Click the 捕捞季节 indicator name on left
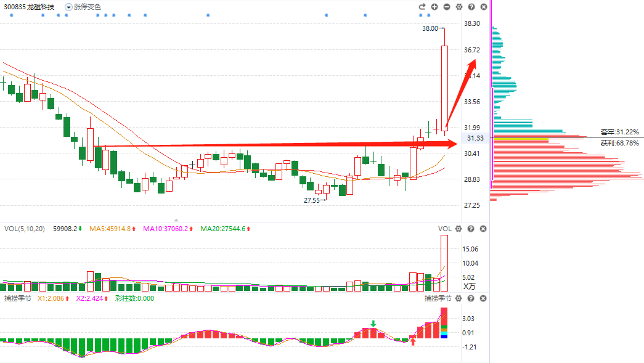Viewport: 644px width, 363px height. click(x=17, y=298)
